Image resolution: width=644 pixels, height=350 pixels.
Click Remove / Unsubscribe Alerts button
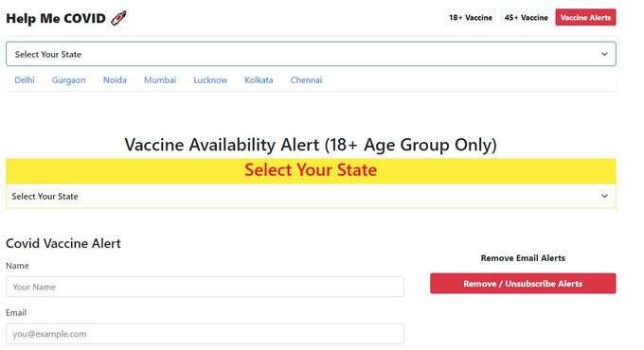point(523,284)
